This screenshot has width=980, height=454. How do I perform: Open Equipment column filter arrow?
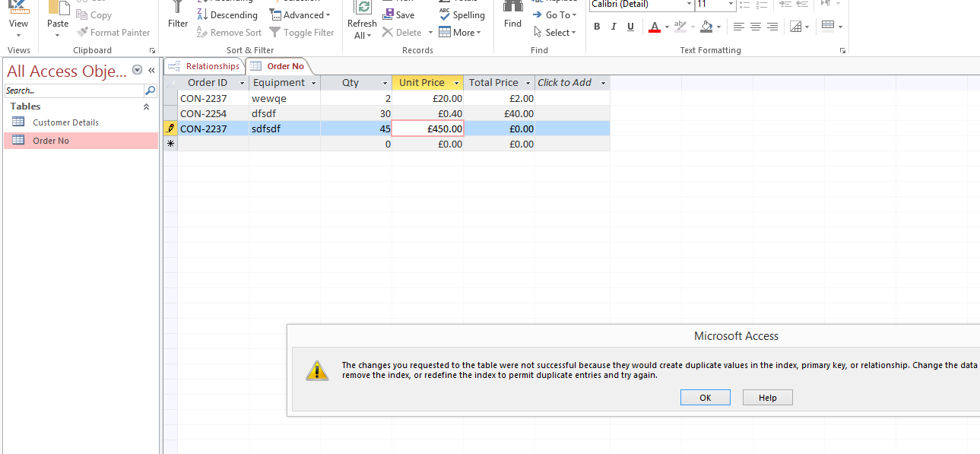click(314, 83)
